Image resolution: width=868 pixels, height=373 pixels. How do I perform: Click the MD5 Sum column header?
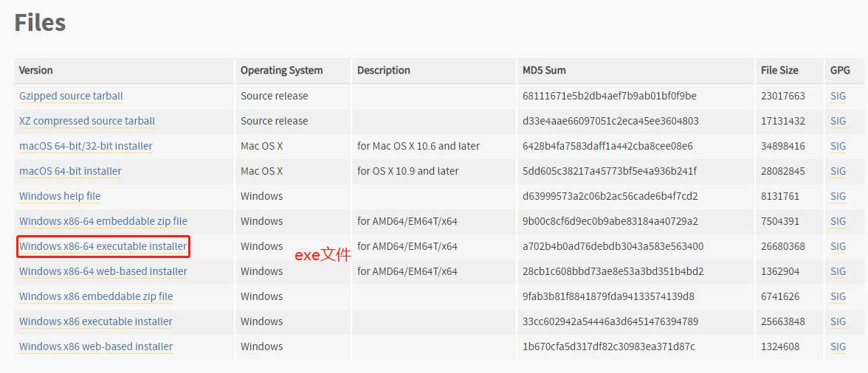[x=544, y=70]
